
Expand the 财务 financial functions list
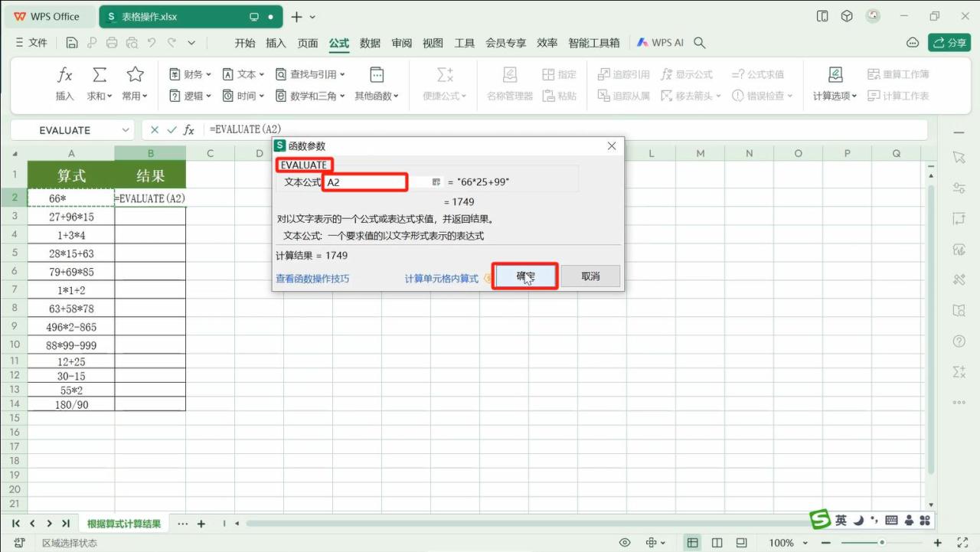[x=190, y=74]
